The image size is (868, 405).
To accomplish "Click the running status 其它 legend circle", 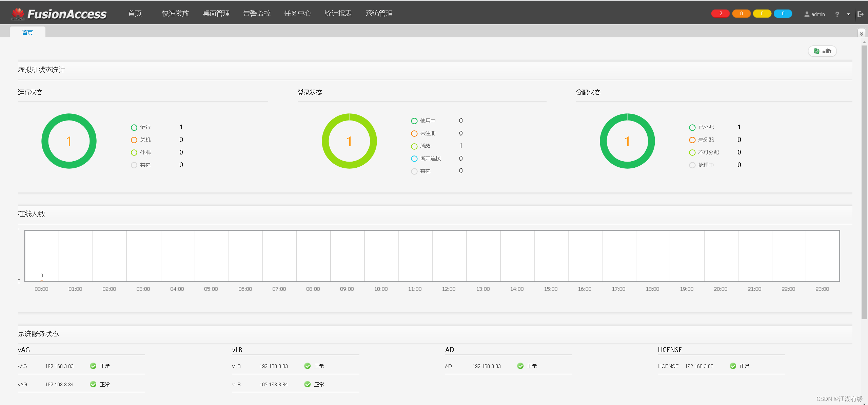I will 134,165.
